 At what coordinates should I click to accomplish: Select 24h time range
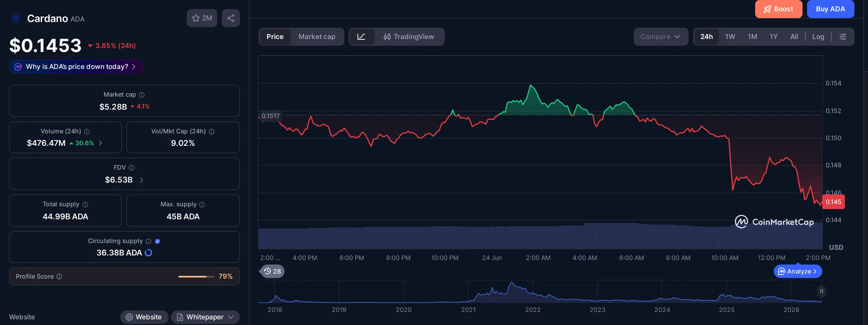tap(707, 37)
